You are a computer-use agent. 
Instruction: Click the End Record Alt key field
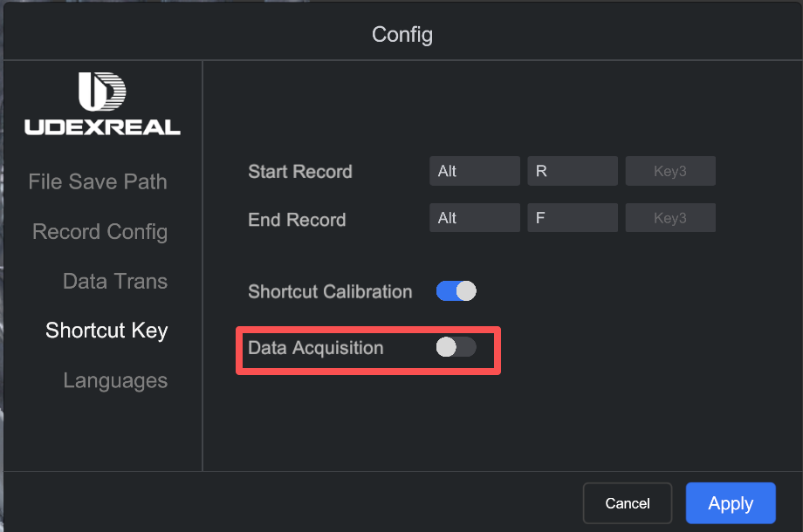point(474,218)
